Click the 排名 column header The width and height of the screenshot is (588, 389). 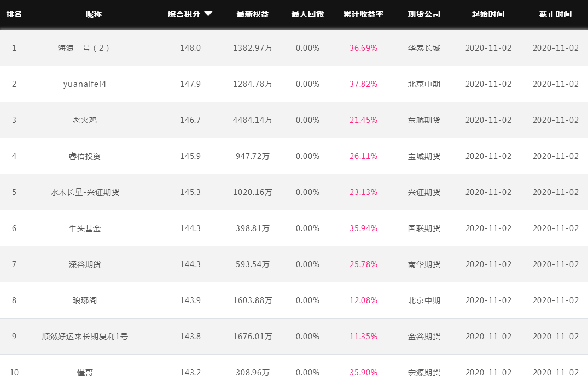pos(14,14)
